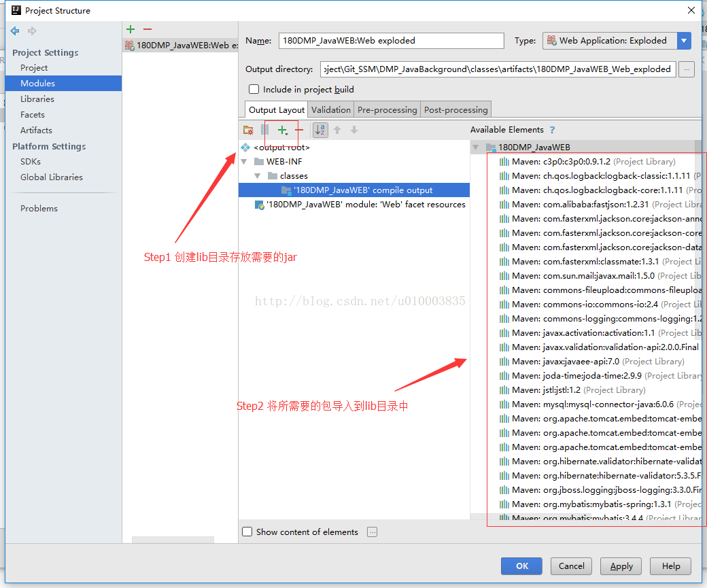
Task: Click the WEB-INF folder icon
Action: click(259, 161)
